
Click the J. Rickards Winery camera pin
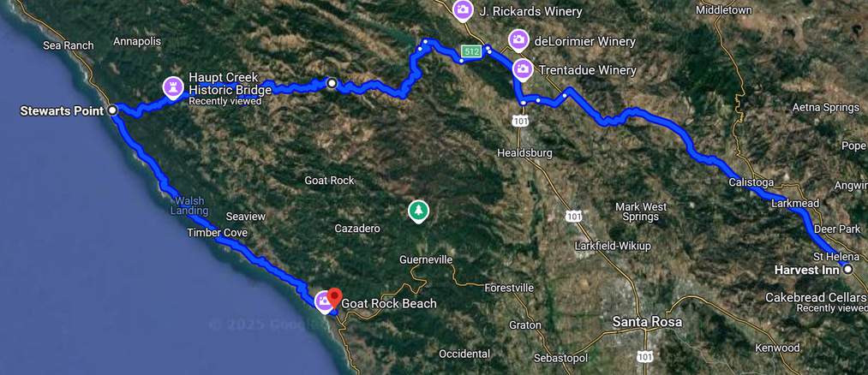(x=462, y=9)
